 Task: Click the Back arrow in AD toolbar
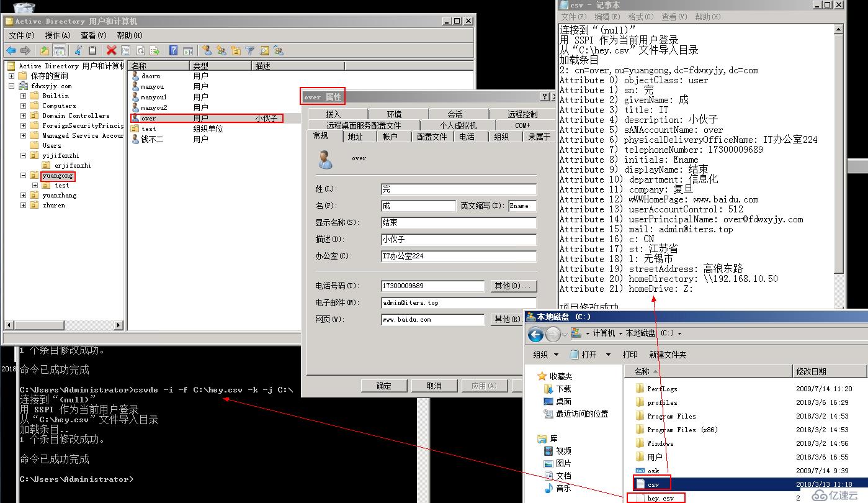coord(11,51)
